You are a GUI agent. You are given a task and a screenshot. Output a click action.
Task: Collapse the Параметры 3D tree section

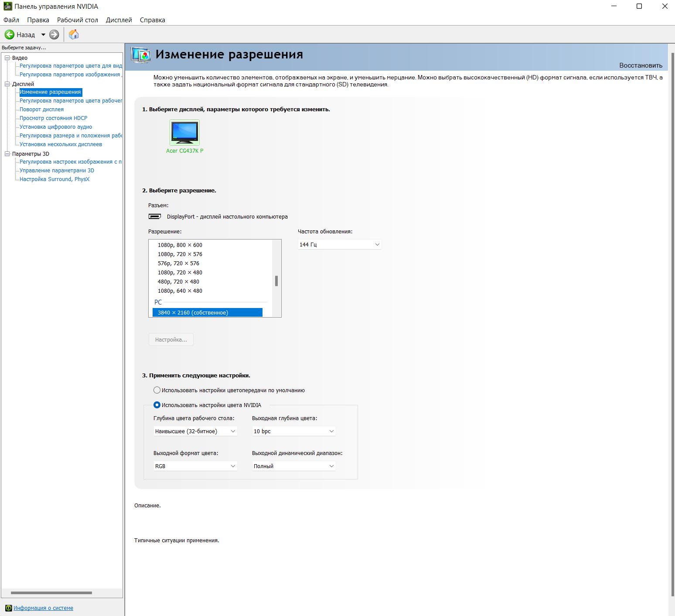pyautogui.click(x=7, y=154)
